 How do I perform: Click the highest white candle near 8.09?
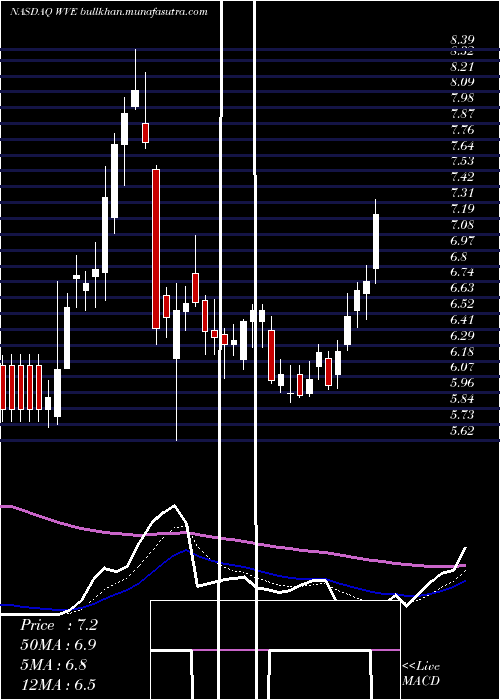pyautogui.click(x=135, y=98)
